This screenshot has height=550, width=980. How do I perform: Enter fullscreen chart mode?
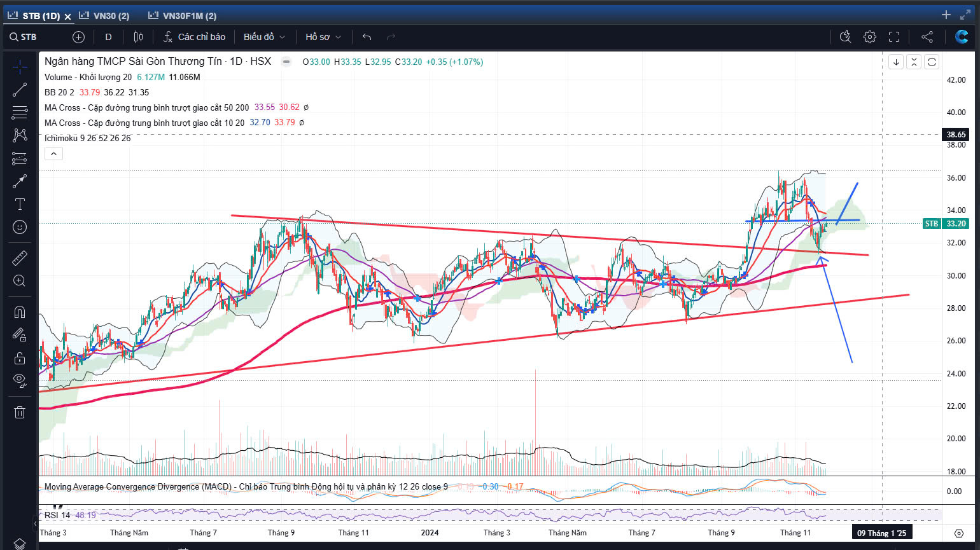tap(894, 37)
